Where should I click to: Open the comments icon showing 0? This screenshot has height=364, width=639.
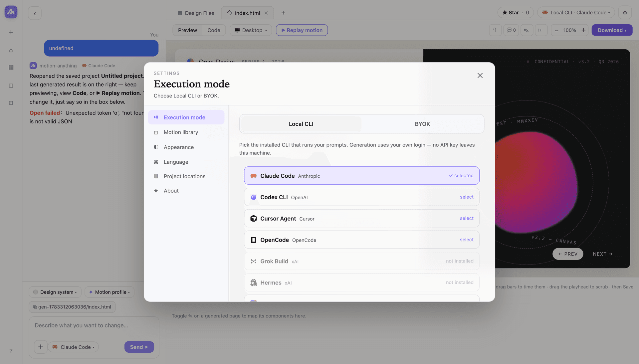511,30
